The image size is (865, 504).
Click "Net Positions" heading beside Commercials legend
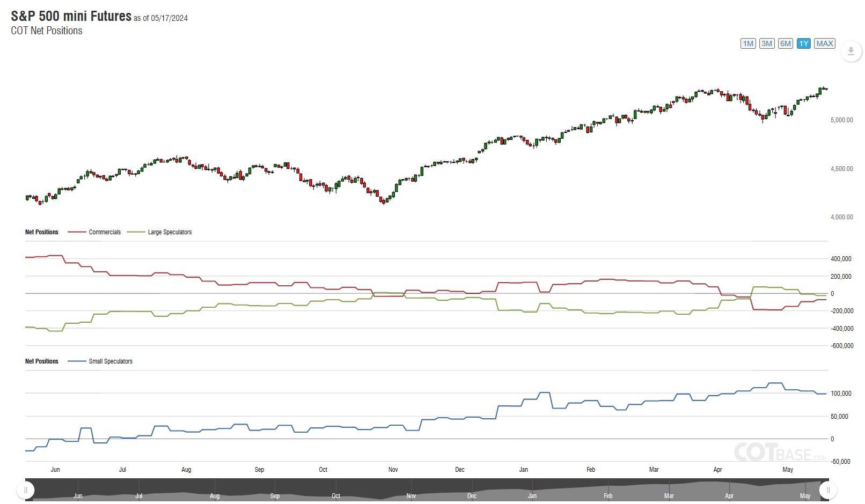tap(42, 232)
